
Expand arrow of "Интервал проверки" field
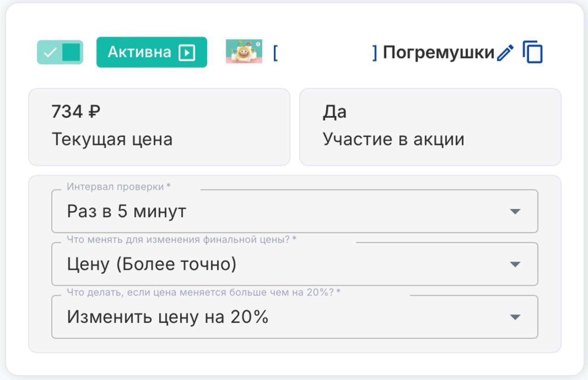tap(515, 212)
